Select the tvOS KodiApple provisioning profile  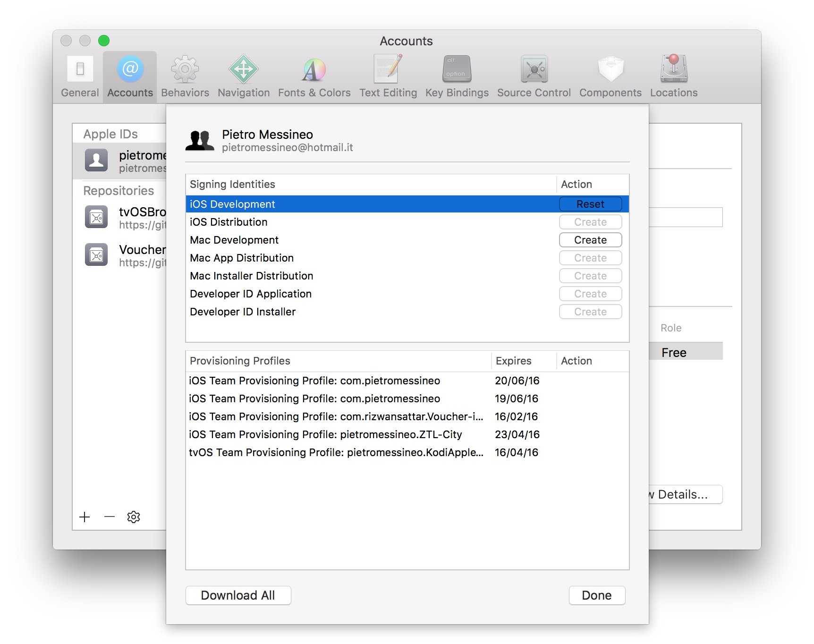pyautogui.click(x=407, y=452)
